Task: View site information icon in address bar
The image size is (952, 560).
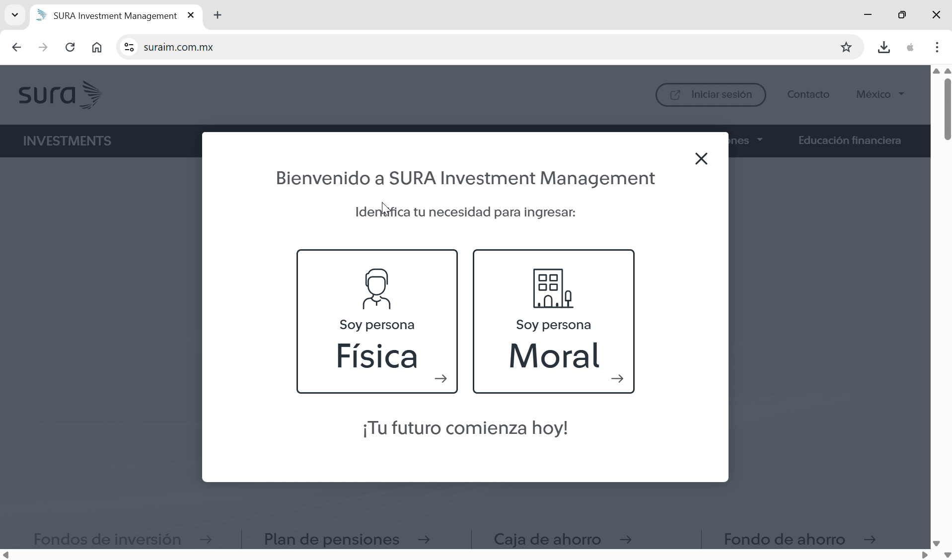Action: click(129, 47)
